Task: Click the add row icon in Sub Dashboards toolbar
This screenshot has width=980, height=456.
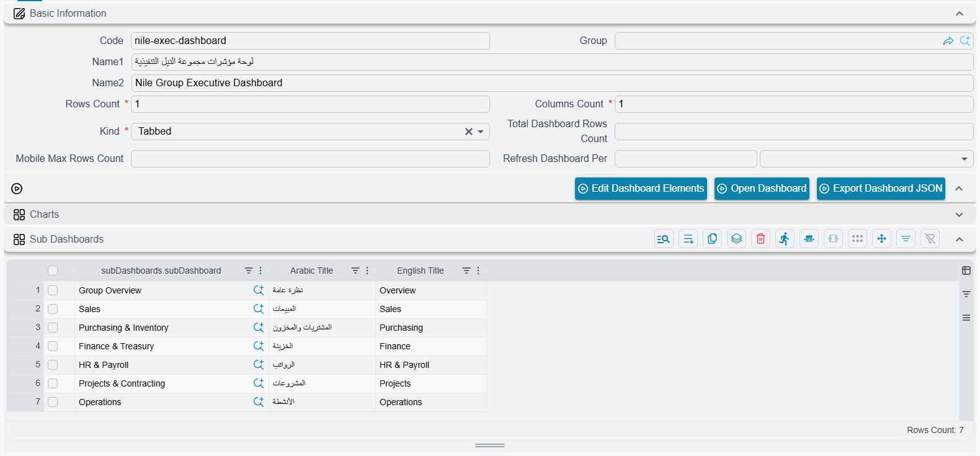Action: click(x=688, y=239)
